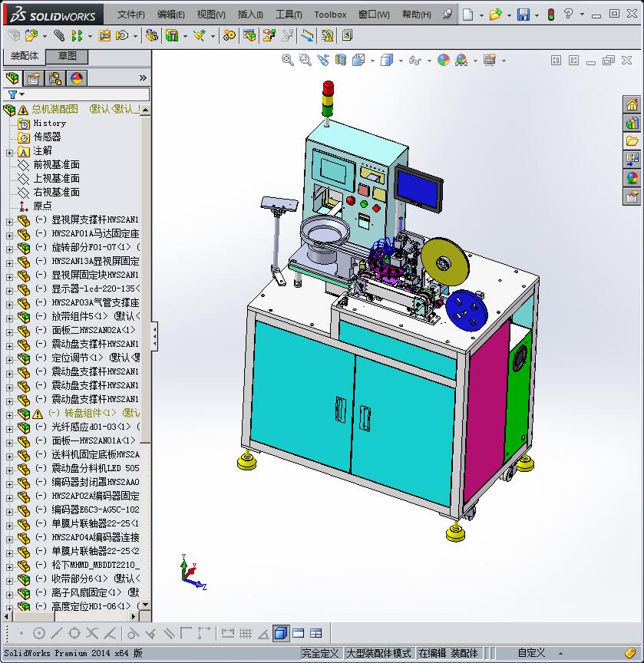Click the Zoom to Area magnifier
This screenshot has width=644, height=663.
305,60
